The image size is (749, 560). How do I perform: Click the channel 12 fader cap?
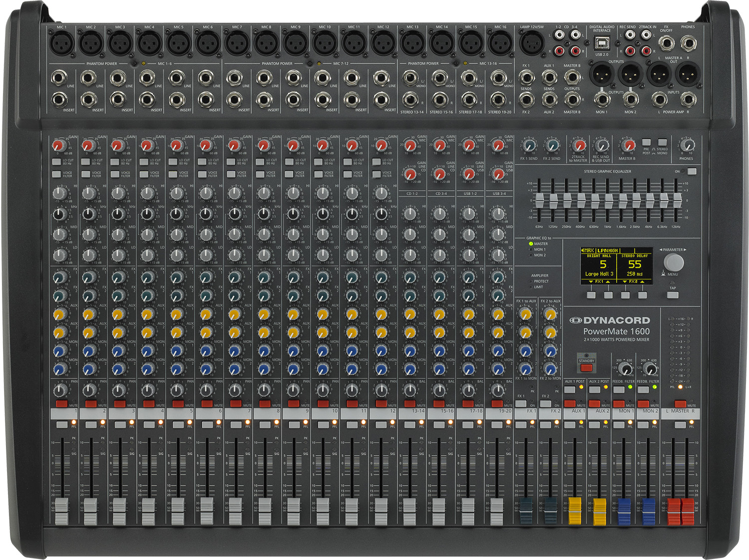(x=381, y=511)
